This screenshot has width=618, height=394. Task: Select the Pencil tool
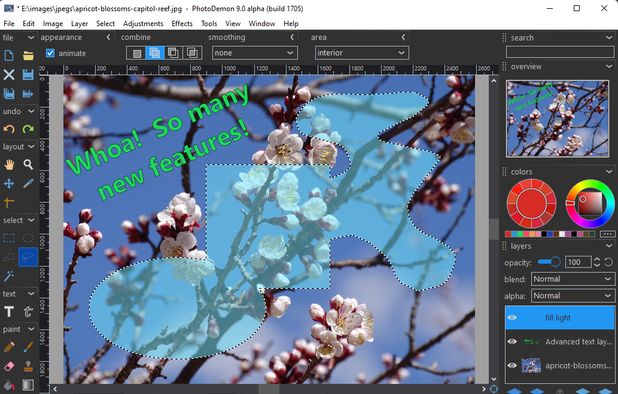coord(9,347)
